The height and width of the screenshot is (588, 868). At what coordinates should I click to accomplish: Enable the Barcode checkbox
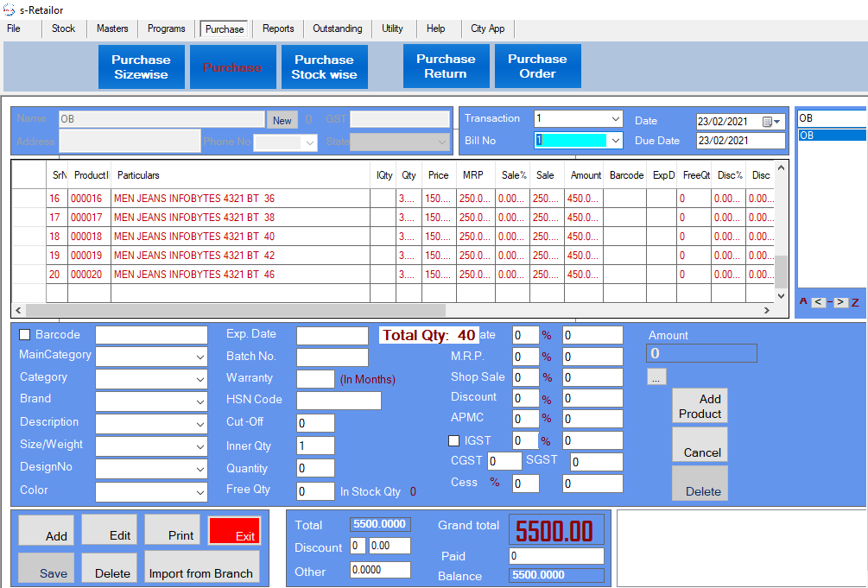tap(25, 335)
